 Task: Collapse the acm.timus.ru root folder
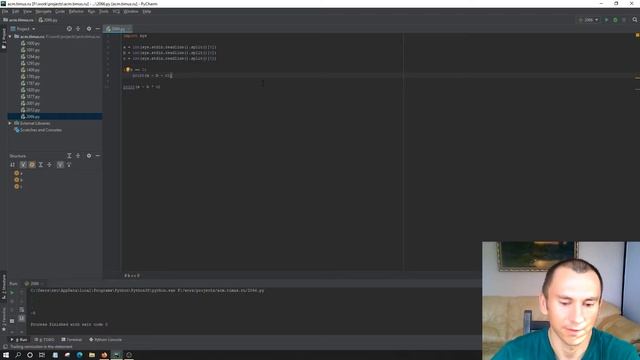[10, 37]
